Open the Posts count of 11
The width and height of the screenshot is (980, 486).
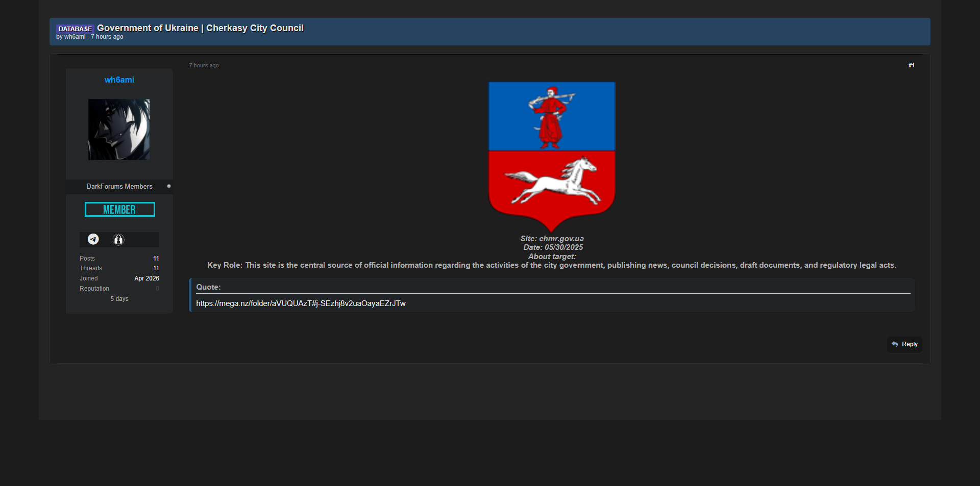pyautogui.click(x=156, y=259)
